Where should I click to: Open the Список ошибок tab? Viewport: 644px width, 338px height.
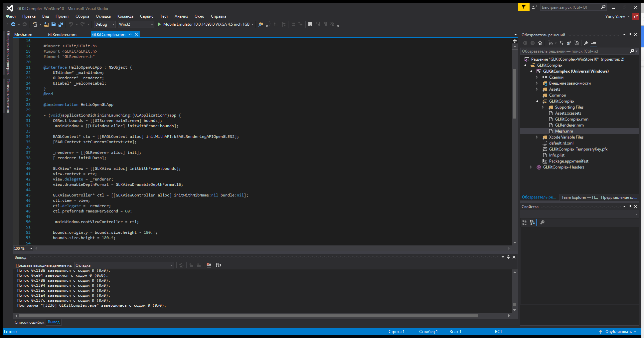(29, 322)
